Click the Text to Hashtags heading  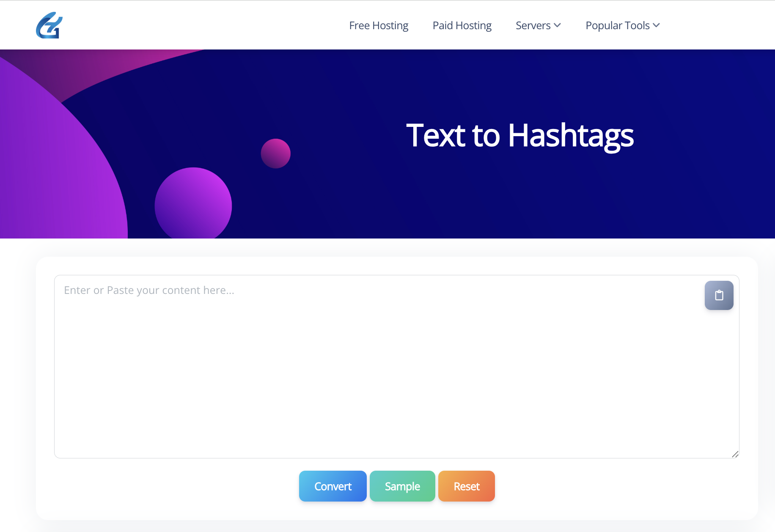coord(519,135)
